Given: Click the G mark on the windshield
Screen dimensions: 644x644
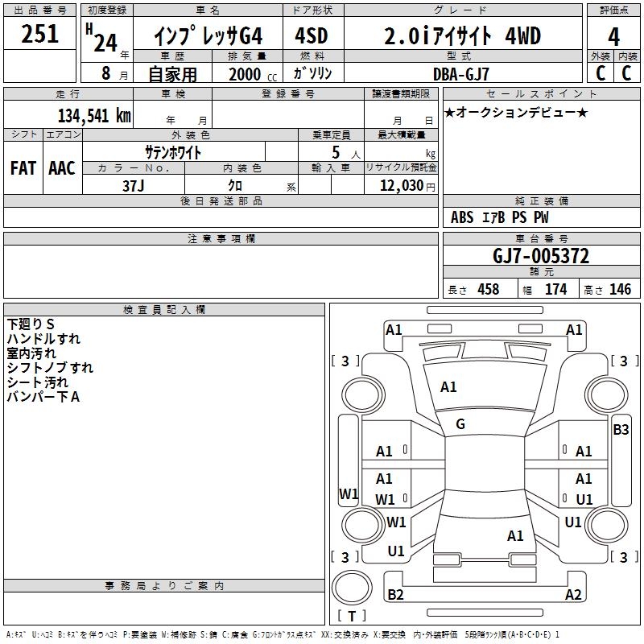Looking at the screenshot, I should [x=460, y=424].
